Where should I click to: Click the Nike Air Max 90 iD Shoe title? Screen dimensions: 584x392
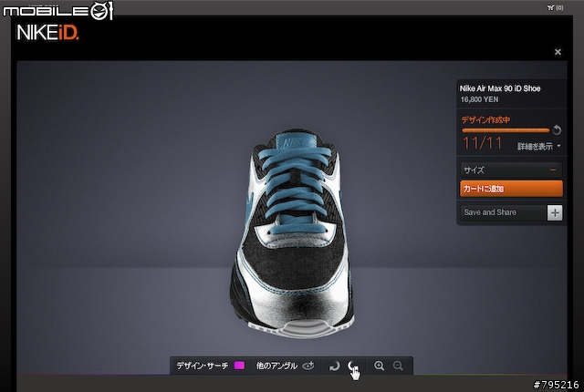click(500, 88)
